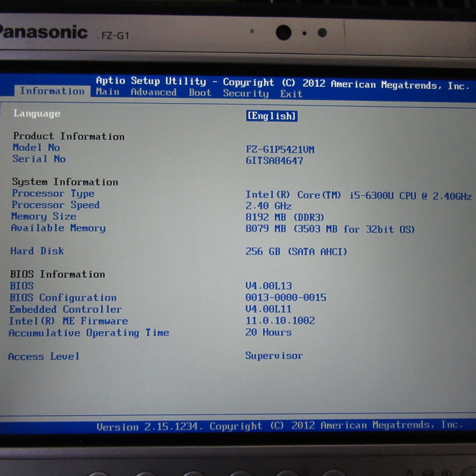
Task: Click the Available Memory label
Action: [x=58, y=228]
